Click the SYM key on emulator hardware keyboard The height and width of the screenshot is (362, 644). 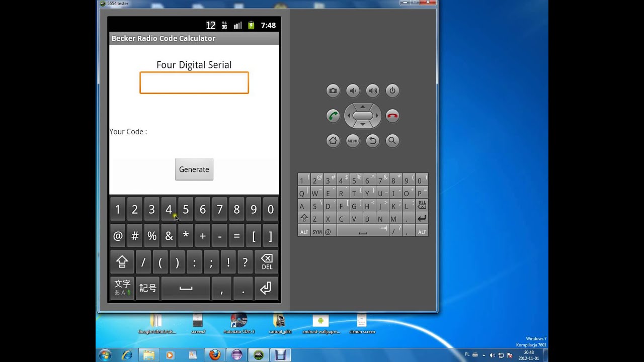click(317, 232)
